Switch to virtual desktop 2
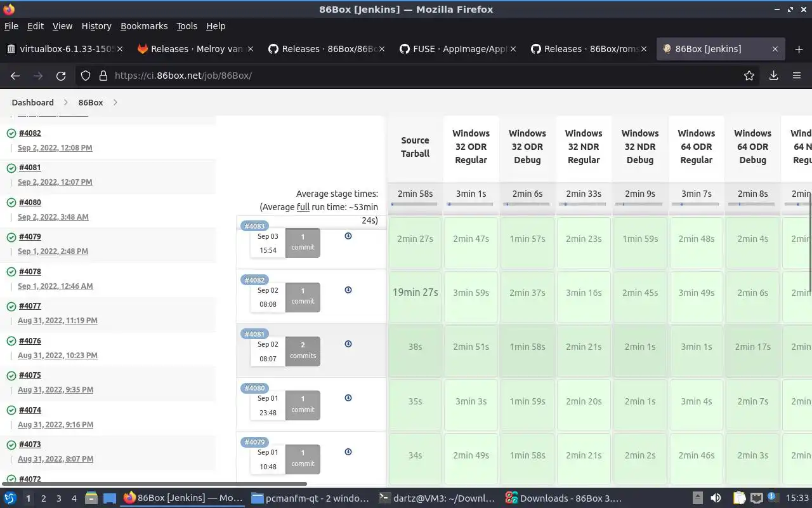 (43, 498)
